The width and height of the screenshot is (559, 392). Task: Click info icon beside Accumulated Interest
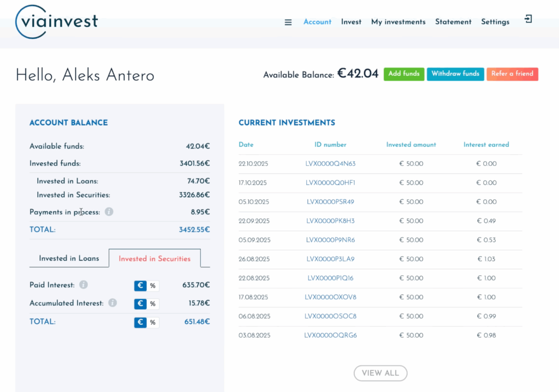[112, 302]
